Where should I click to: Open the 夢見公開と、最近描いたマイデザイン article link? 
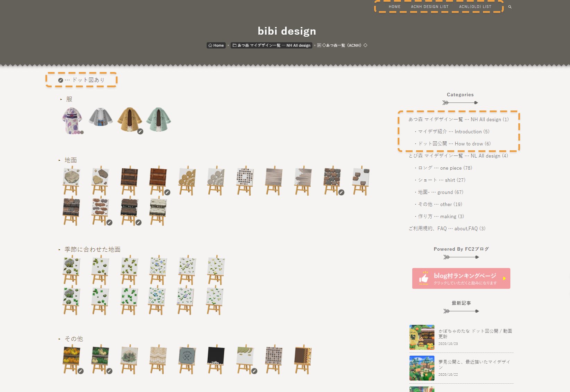(474, 364)
